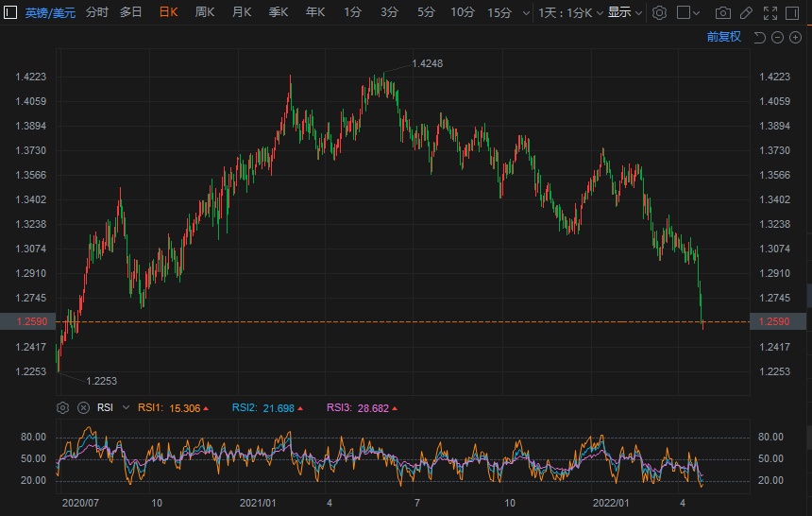Image resolution: width=812 pixels, height=516 pixels.
Task: Select the pencil drawing tool
Action: pos(747,12)
